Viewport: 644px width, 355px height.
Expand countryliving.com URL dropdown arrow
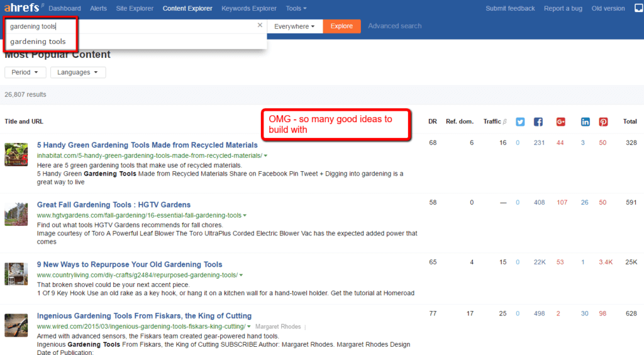tap(241, 275)
